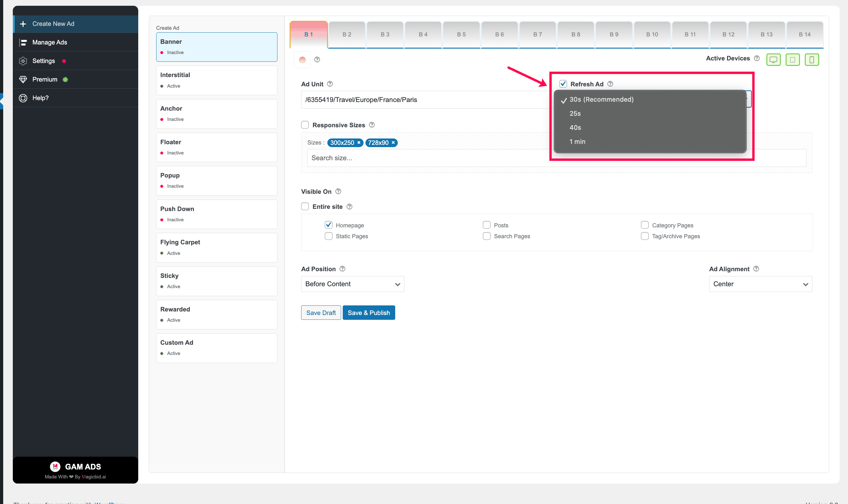
Task: Click the help icon beside Ad Unit
Action: [330, 84]
